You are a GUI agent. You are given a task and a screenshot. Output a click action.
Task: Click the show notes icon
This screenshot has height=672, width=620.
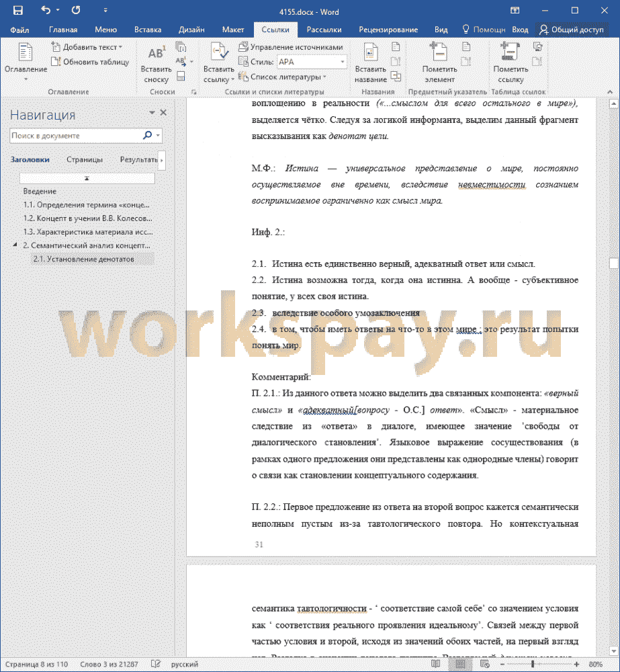[x=181, y=77]
